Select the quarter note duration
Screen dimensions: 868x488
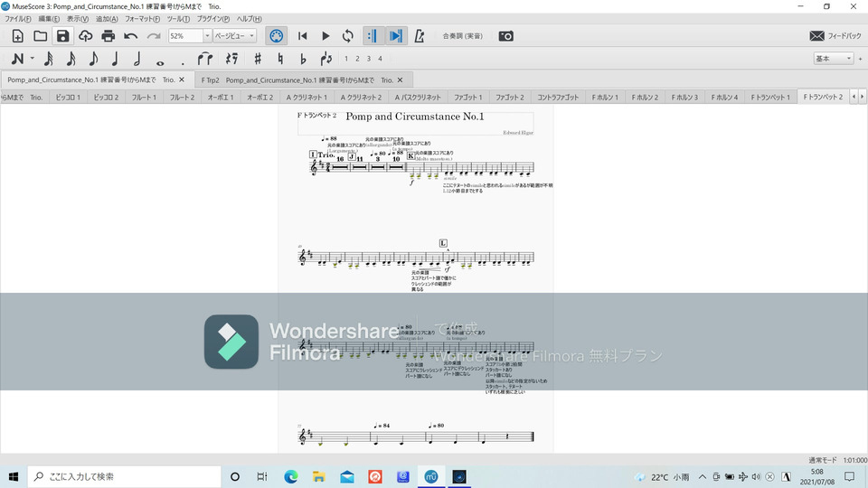[x=115, y=59]
